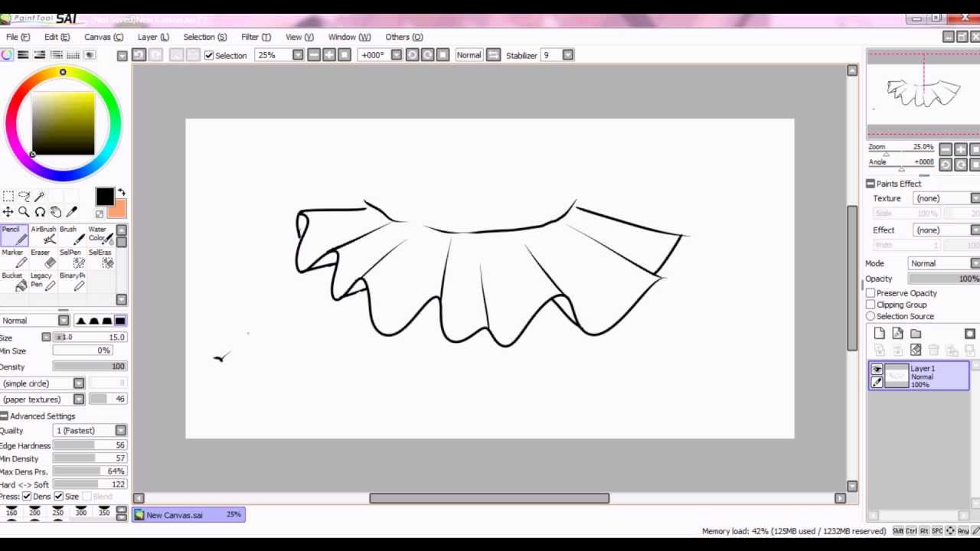Viewport: 980px width, 551px height.
Task: Enable Preserve Opacity
Action: pos(871,293)
